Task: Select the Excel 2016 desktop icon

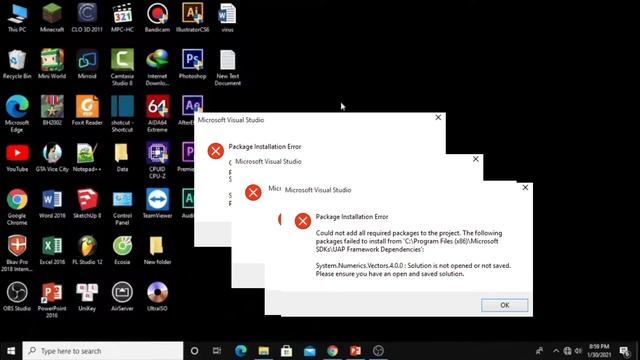Action: pyautogui.click(x=52, y=250)
